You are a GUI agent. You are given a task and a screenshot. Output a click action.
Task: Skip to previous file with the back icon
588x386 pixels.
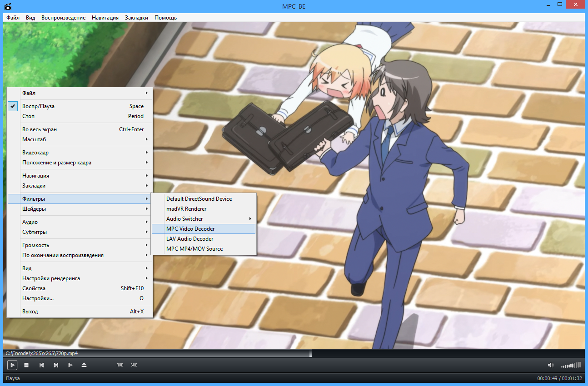pos(41,365)
